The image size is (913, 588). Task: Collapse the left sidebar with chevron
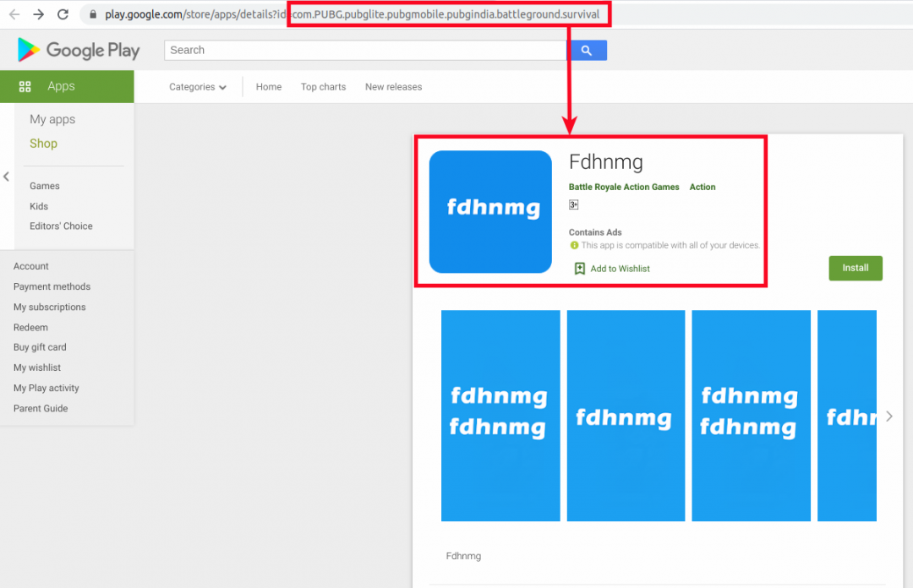click(x=7, y=177)
